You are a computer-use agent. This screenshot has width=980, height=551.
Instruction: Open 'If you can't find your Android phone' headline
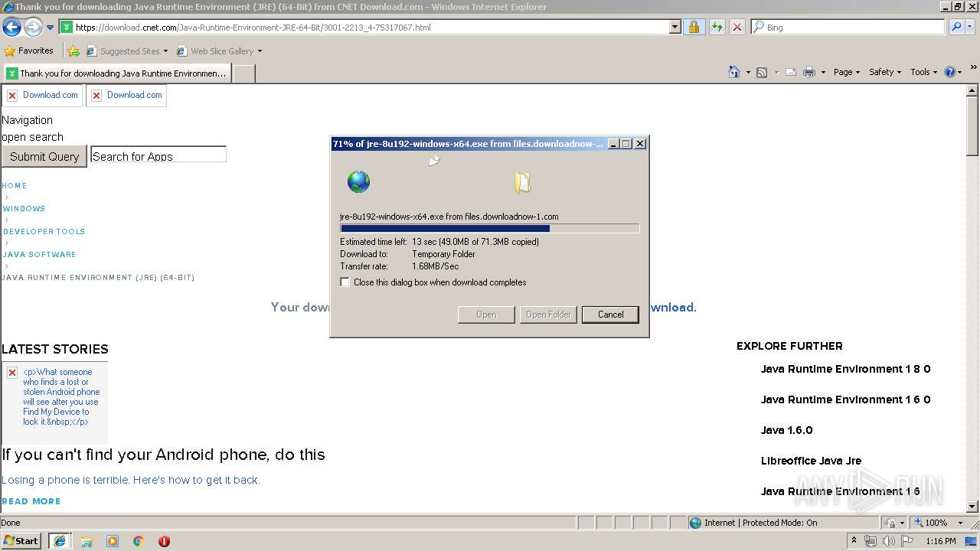click(163, 455)
